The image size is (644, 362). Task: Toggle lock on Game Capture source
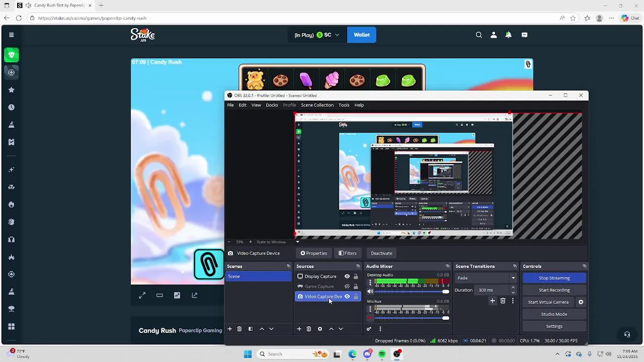(356, 287)
